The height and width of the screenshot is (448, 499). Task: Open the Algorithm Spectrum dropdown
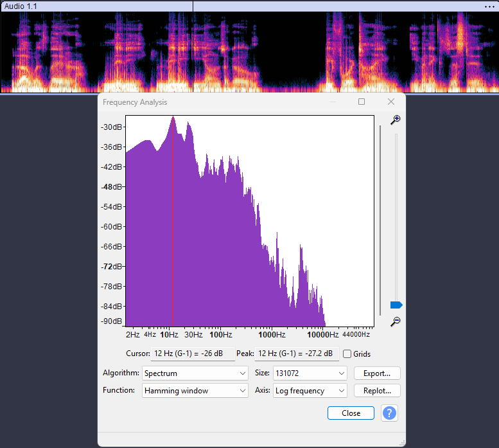click(x=195, y=373)
